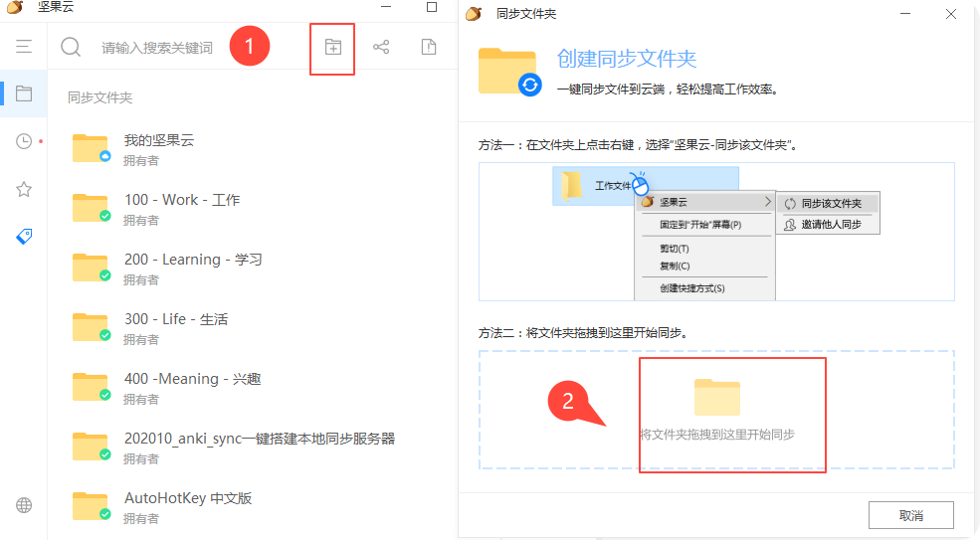Viewport: 980px width, 540px height.
Task: Click the 方法一 instruction text
Action: 638,145
